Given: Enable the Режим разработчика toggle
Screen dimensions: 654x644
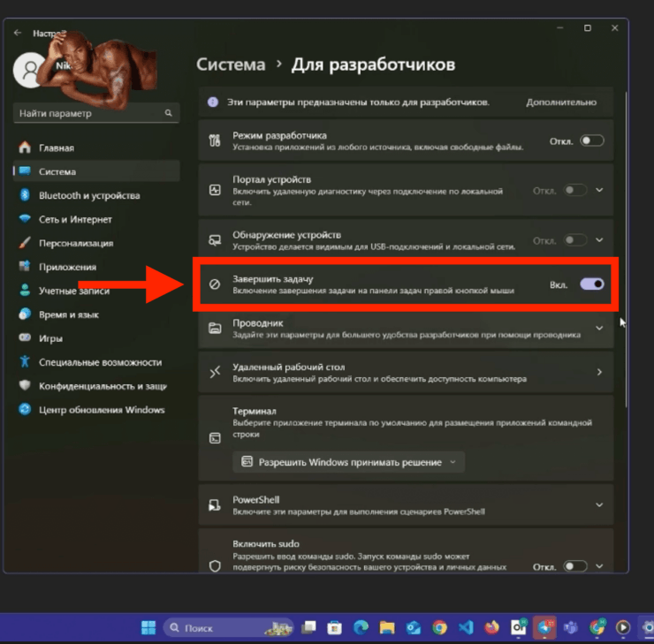Looking at the screenshot, I should point(591,140).
